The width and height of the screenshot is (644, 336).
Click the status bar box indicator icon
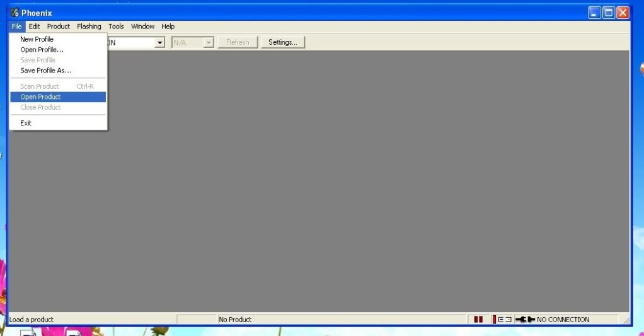[505, 320]
